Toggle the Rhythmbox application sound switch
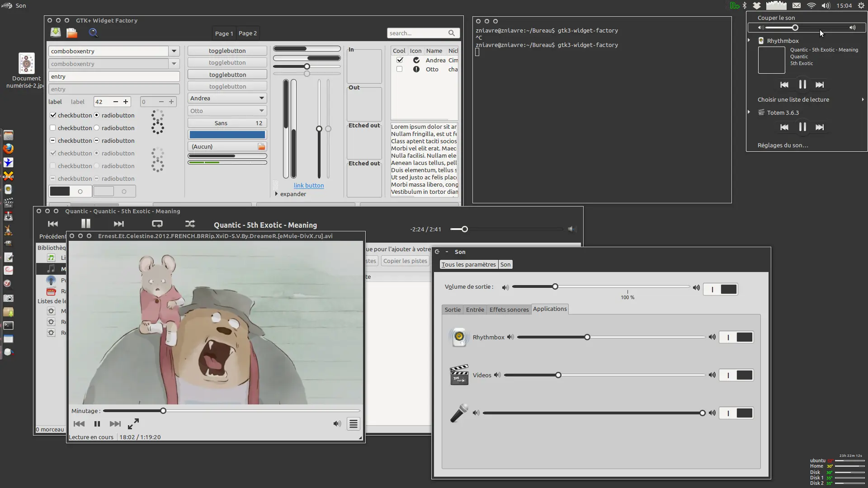 click(x=736, y=337)
